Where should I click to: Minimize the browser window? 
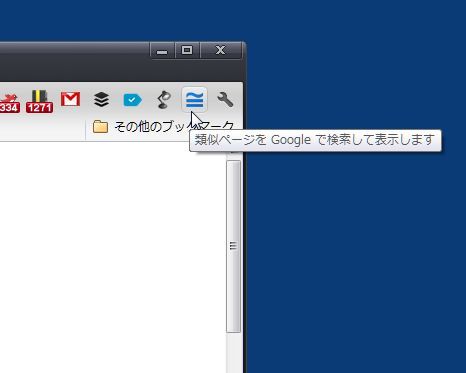point(162,51)
